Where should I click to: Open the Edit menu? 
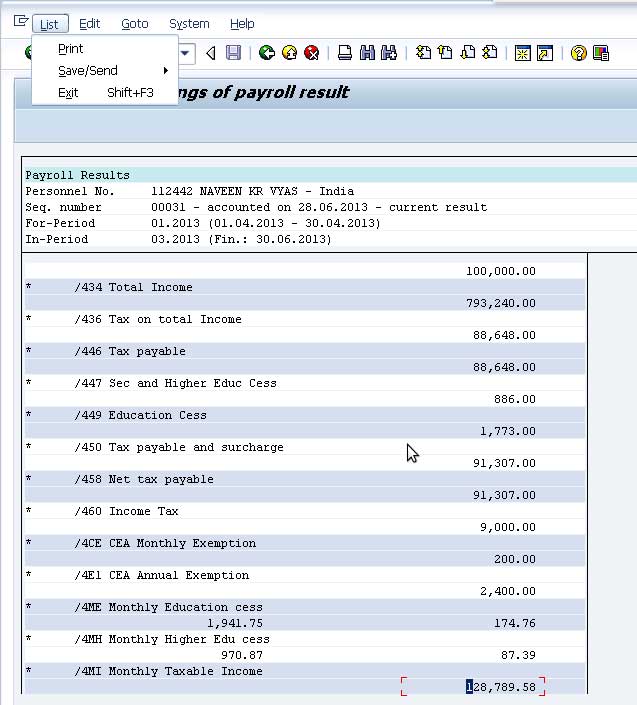89,24
